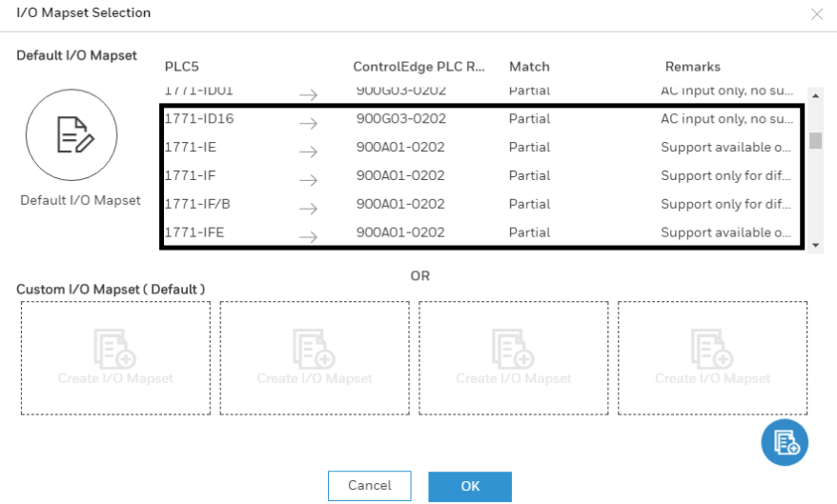Click the fourth Create I/O Mapset tile
Viewport: 837px width, 504px height.
(713, 358)
